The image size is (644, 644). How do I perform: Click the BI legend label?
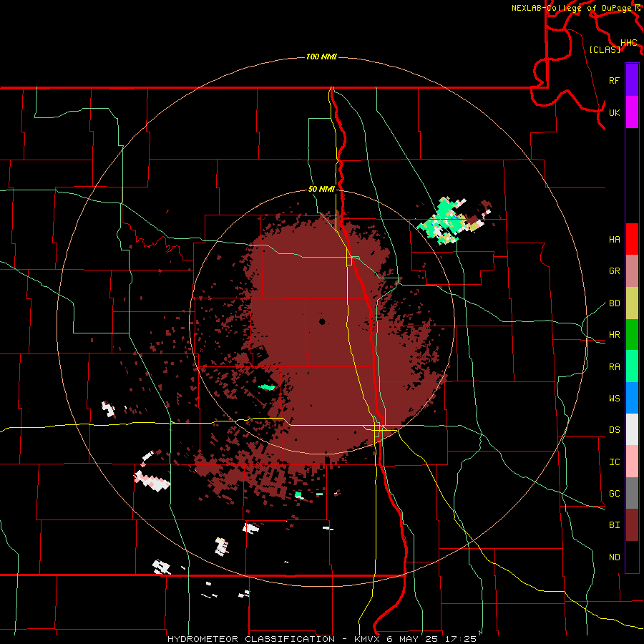(x=615, y=525)
